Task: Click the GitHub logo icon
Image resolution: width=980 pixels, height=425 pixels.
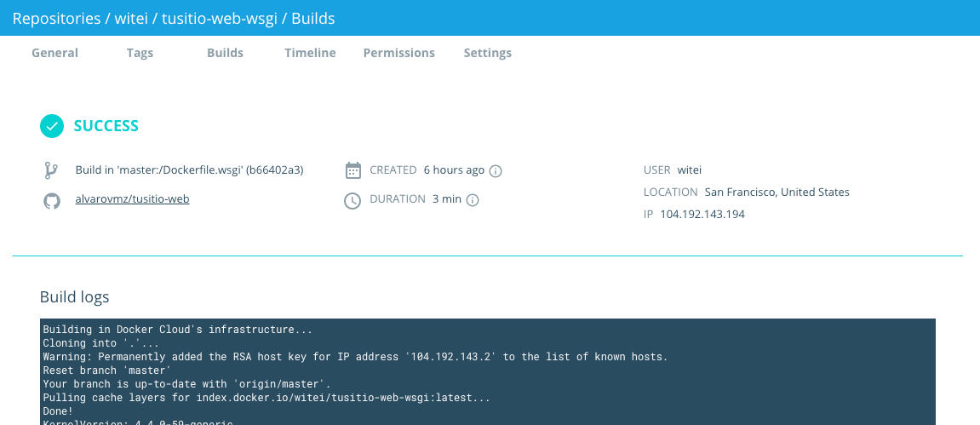Action: tap(51, 200)
